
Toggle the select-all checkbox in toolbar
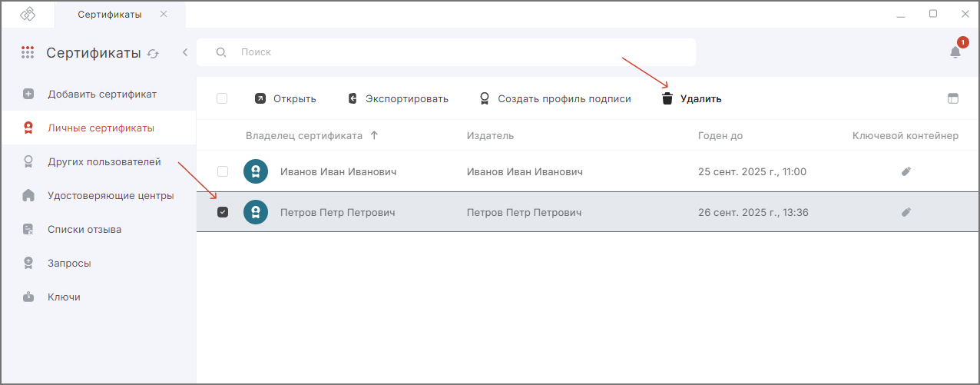click(x=222, y=98)
